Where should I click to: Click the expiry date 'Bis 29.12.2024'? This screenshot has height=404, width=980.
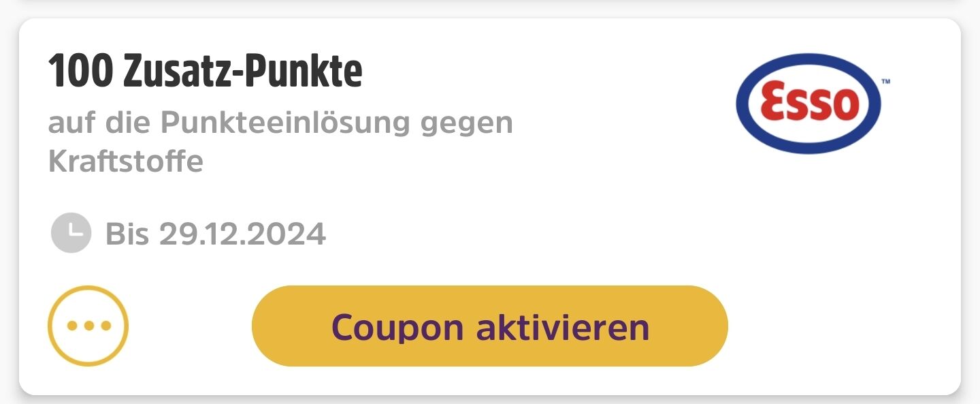tap(216, 234)
